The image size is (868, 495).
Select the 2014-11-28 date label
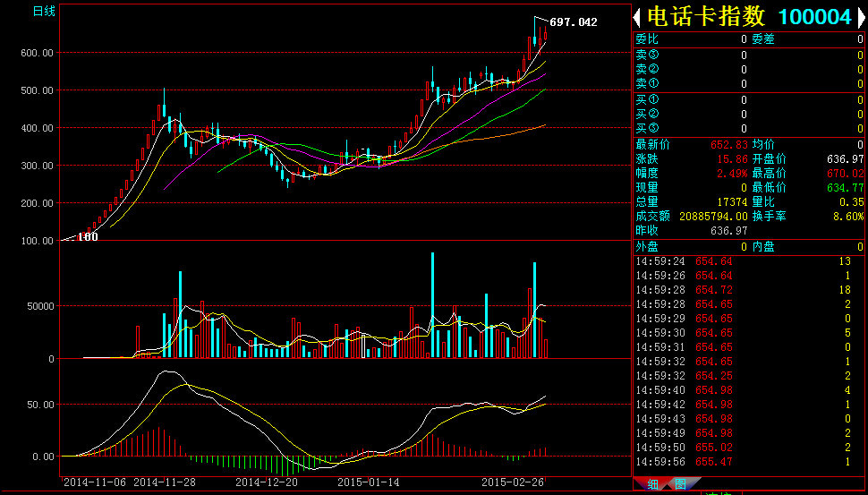165,482
